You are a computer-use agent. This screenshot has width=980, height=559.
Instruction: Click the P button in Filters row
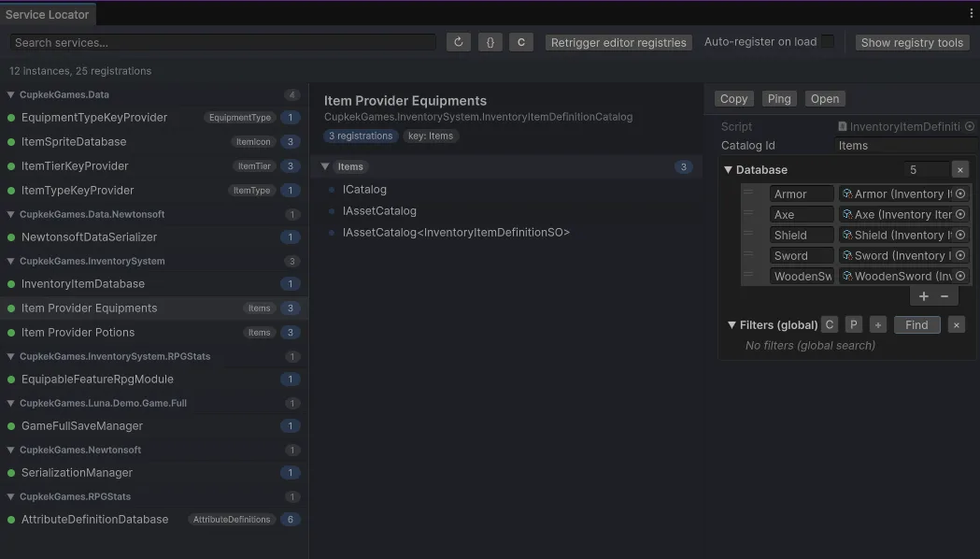pos(853,324)
